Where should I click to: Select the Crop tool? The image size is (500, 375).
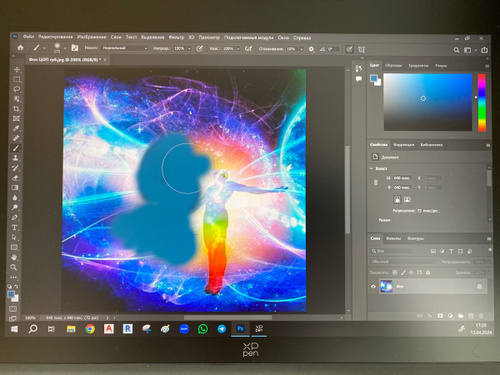(x=16, y=109)
